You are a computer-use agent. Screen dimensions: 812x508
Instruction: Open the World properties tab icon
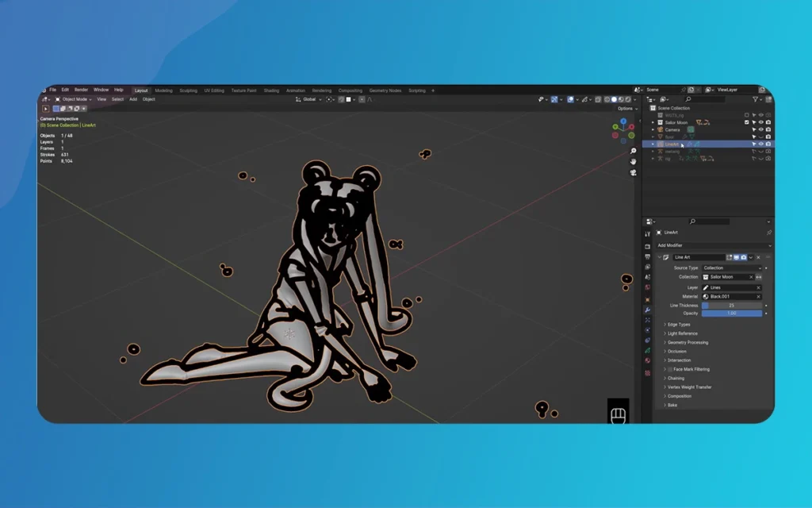coord(647,287)
